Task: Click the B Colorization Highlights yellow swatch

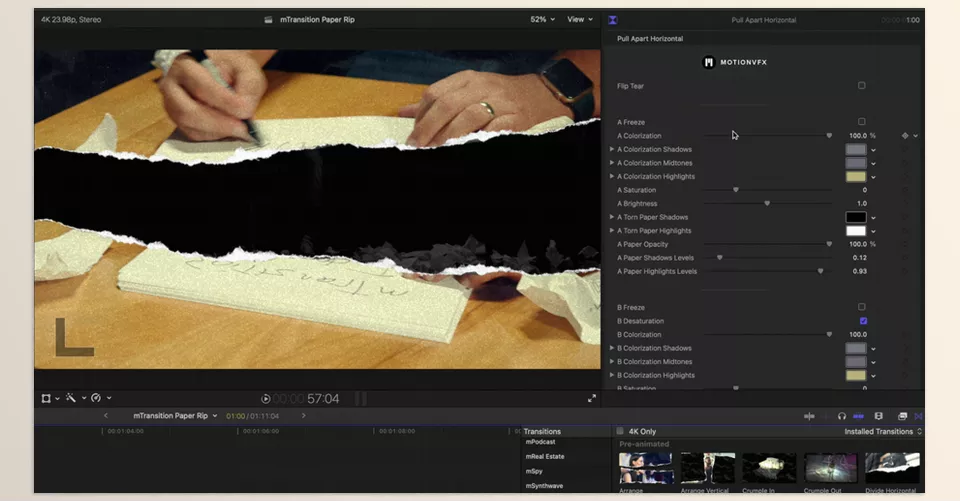Action: (x=856, y=375)
